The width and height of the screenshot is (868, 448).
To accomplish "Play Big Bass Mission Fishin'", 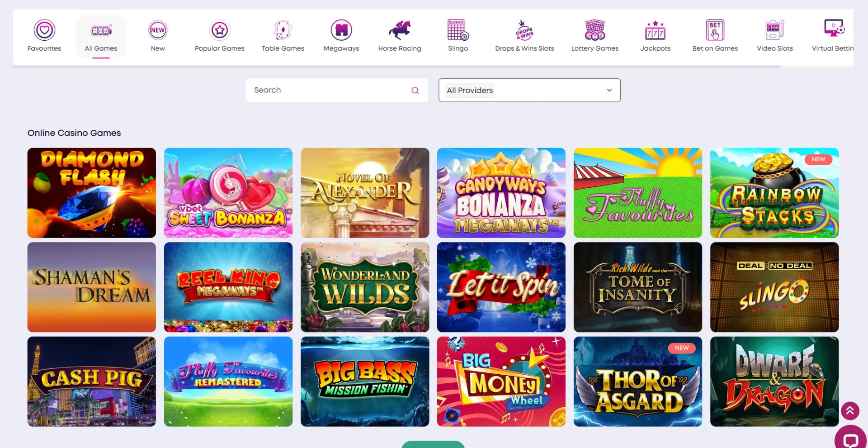I will click(x=365, y=381).
